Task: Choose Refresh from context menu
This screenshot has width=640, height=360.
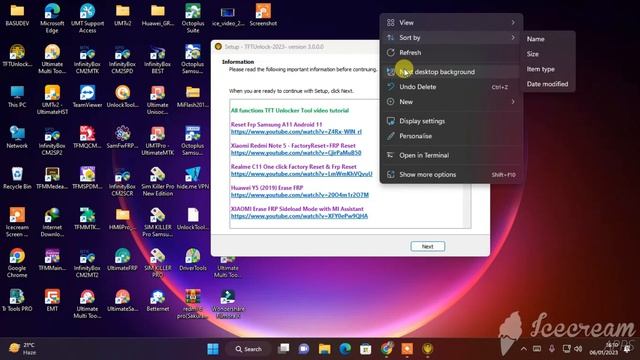Action: (451, 53)
